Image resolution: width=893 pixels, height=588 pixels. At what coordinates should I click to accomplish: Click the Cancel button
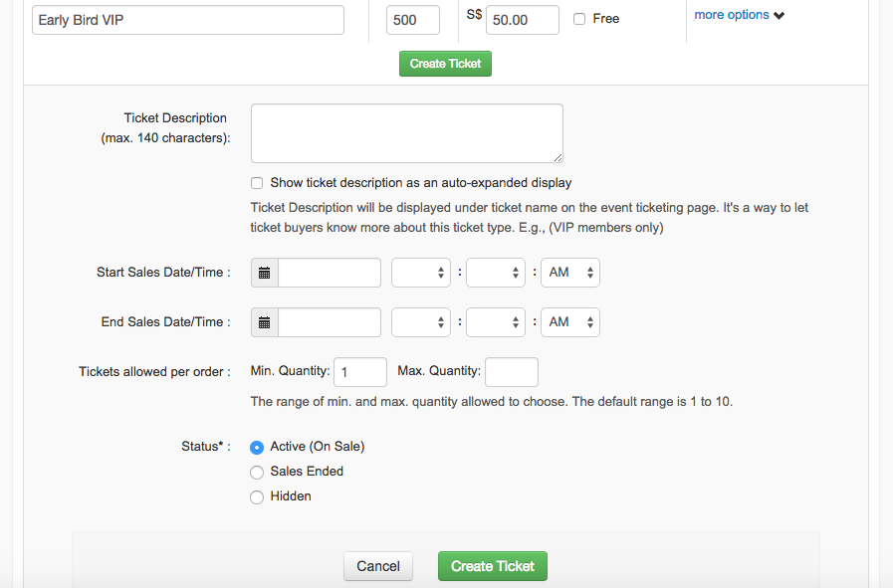click(x=378, y=566)
